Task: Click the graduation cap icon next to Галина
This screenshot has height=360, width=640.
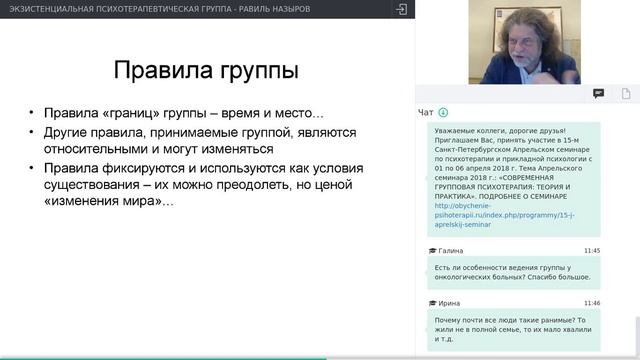Action: [x=433, y=251]
